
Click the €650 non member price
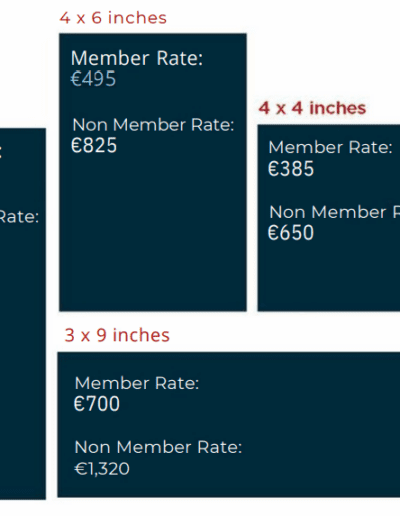[291, 232]
